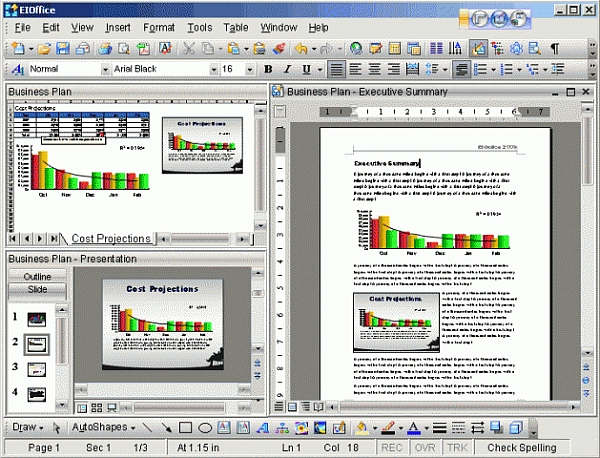The width and height of the screenshot is (600, 458).
Task: Expand the line spacing dropdown arrow
Action: click(445, 70)
